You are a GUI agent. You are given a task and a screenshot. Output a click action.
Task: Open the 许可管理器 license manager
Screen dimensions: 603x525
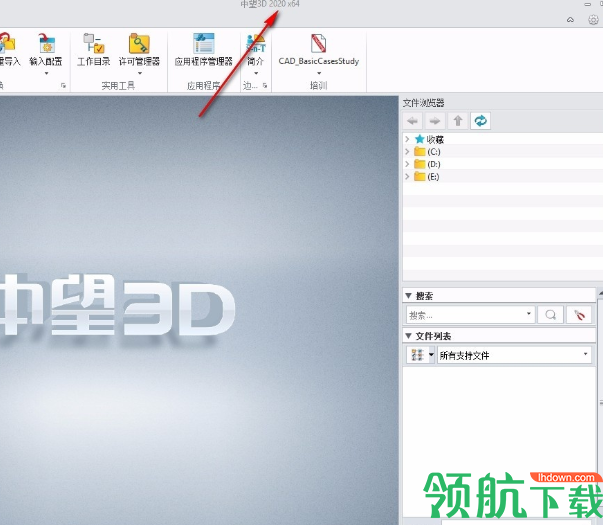coord(139,49)
